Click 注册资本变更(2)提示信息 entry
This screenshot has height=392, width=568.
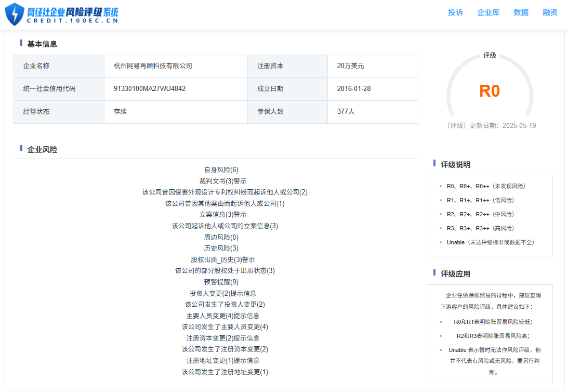pyautogui.click(x=222, y=338)
